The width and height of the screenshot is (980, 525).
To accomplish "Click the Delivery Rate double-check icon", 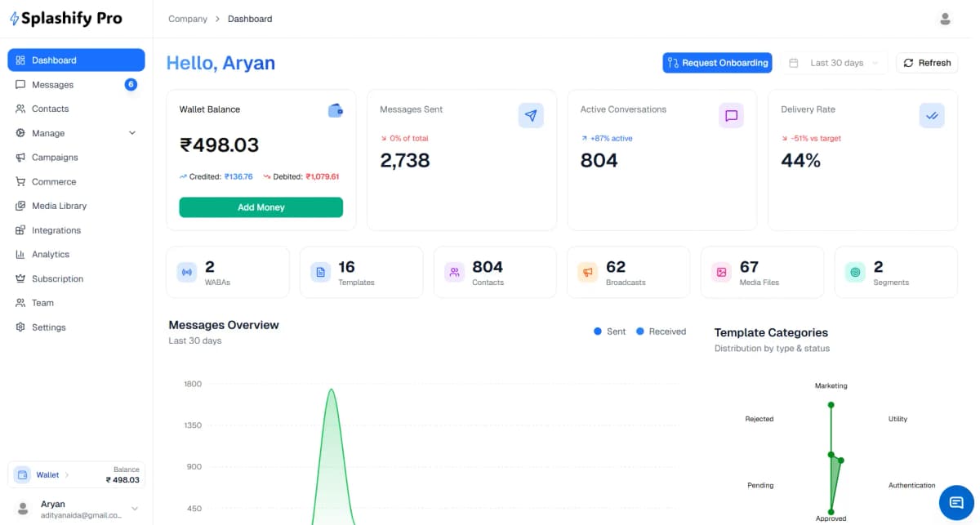I will 932,115.
